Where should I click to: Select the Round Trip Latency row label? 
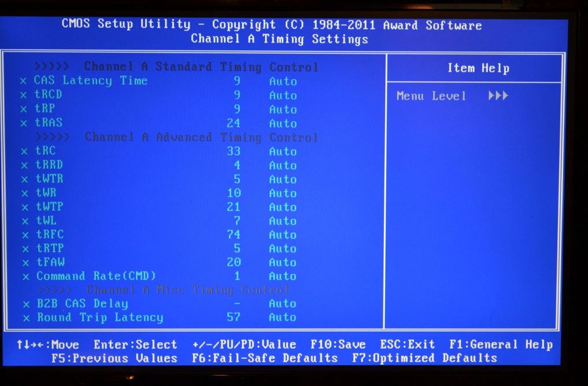[100, 317]
